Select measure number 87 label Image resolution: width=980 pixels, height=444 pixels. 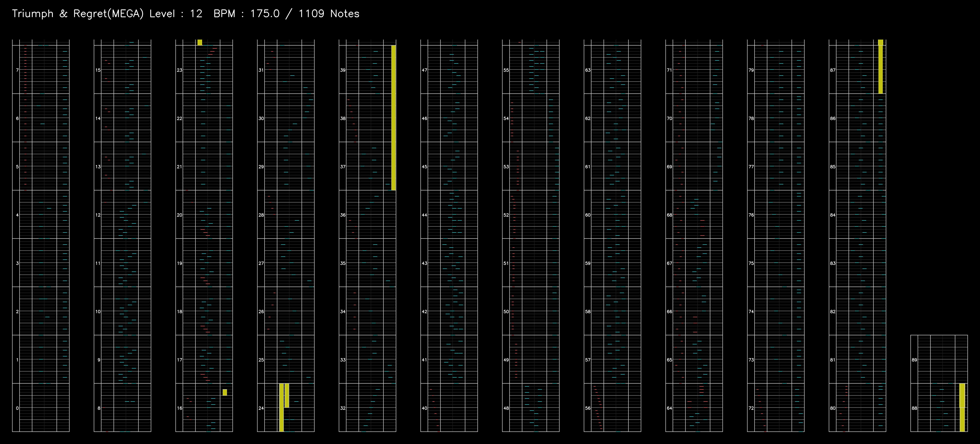[833, 70]
